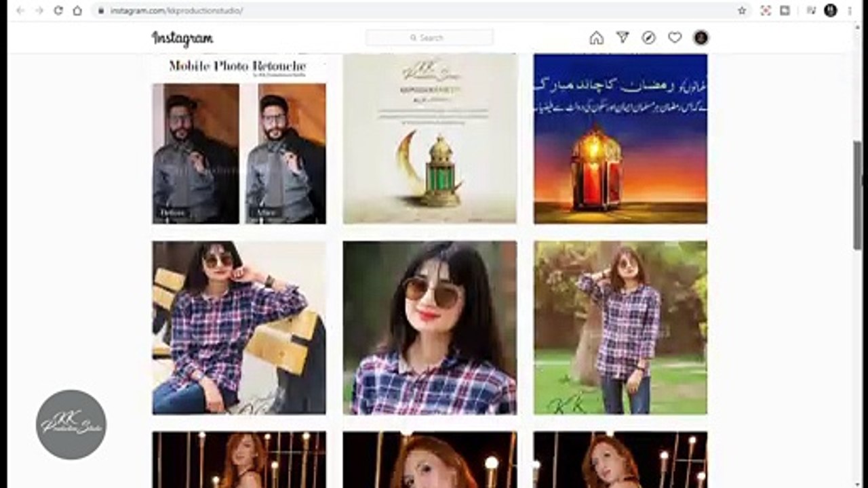Open the crescent moon and green lantern post
Viewport: 868px width, 488px height.
(430, 139)
